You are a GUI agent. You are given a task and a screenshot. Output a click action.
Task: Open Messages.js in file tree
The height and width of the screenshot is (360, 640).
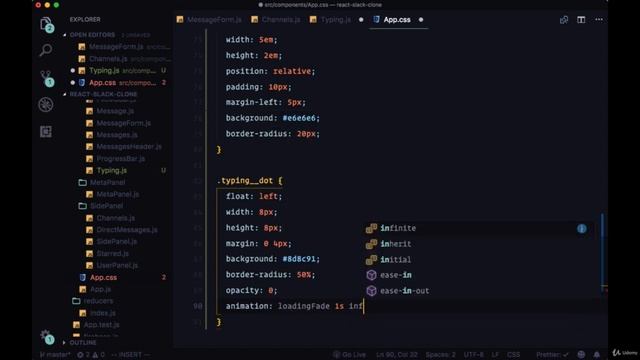coord(117,135)
